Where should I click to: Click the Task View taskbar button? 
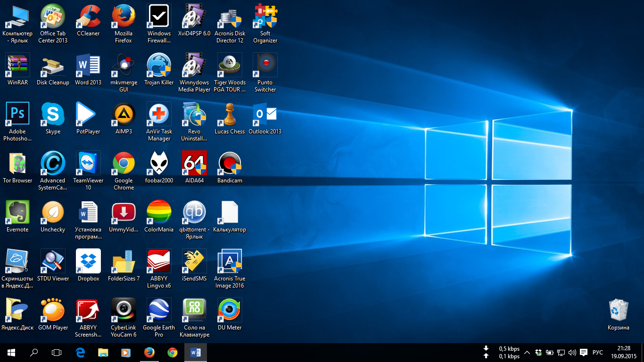[56, 352]
